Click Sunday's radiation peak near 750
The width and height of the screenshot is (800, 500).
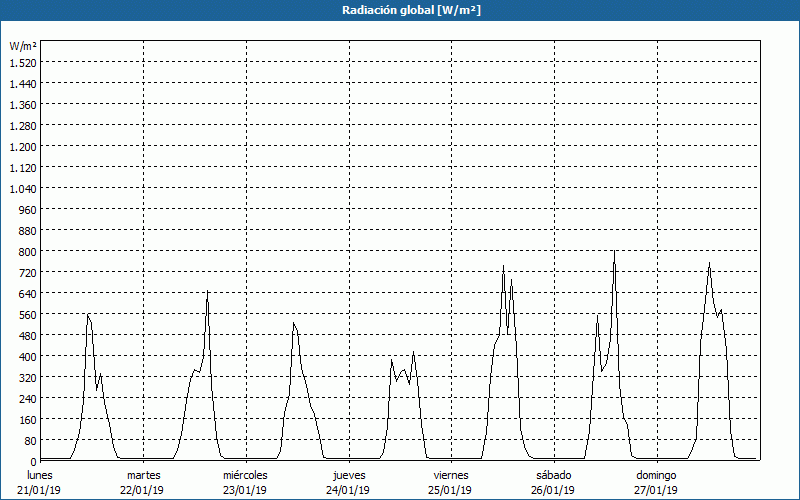[x=709, y=263]
